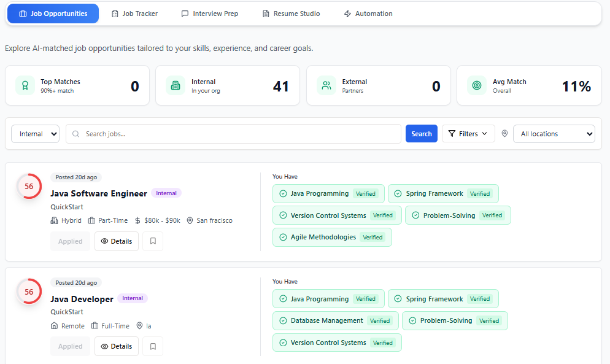Click checkmark icon on Agile Methodologies skill
This screenshot has height=364, width=610.
click(283, 238)
